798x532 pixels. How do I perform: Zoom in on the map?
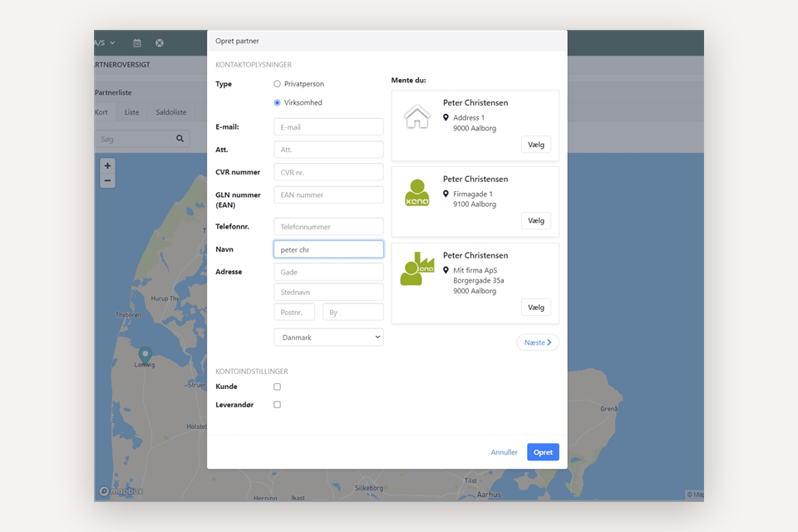pyautogui.click(x=107, y=166)
